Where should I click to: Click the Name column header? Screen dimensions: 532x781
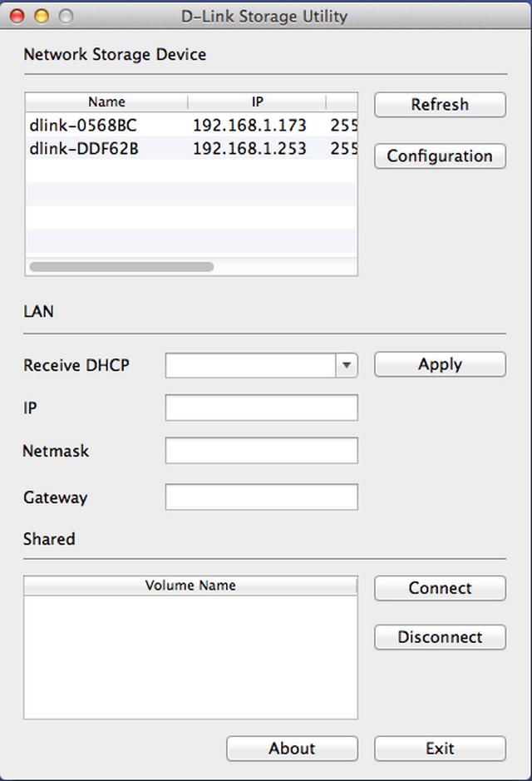point(106,102)
